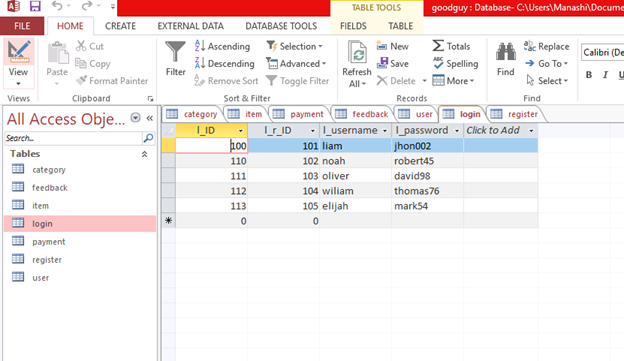Open the Select dropdown in Find group

pos(547,81)
